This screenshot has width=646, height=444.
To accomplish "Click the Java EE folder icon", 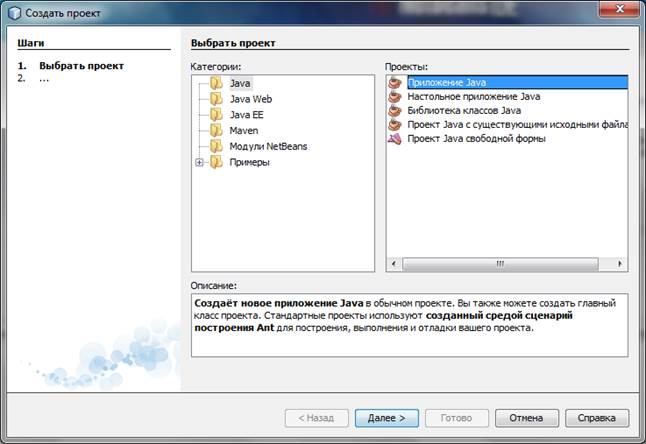I will pos(216,115).
